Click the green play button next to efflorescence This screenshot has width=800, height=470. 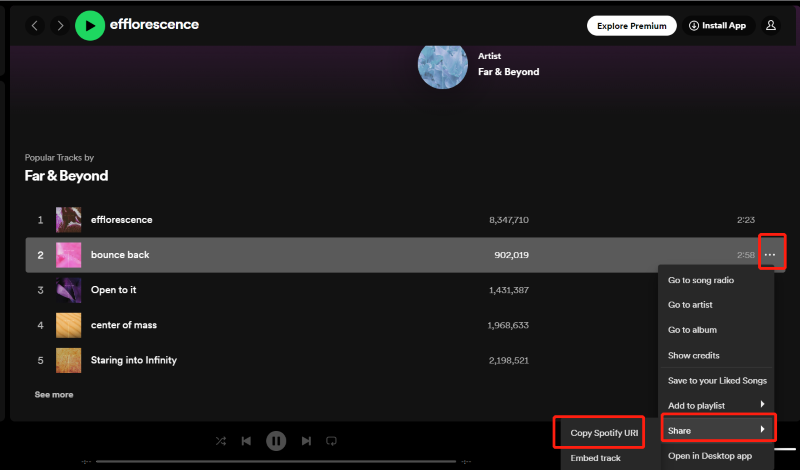click(x=90, y=25)
